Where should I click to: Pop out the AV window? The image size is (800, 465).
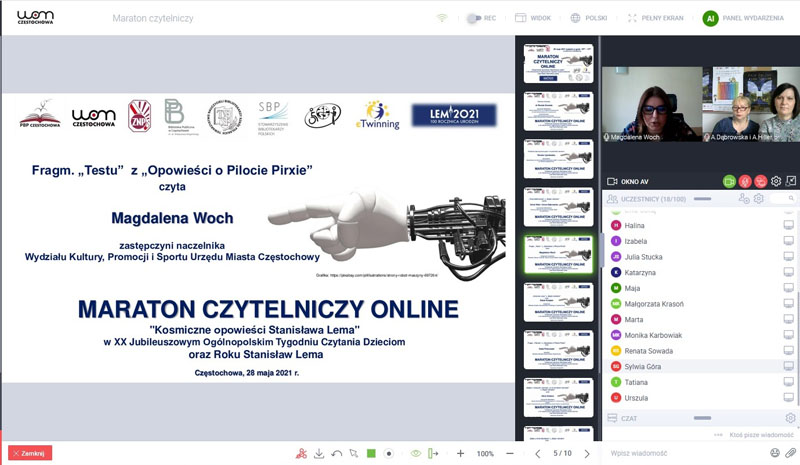pyautogui.click(x=791, y=181)
